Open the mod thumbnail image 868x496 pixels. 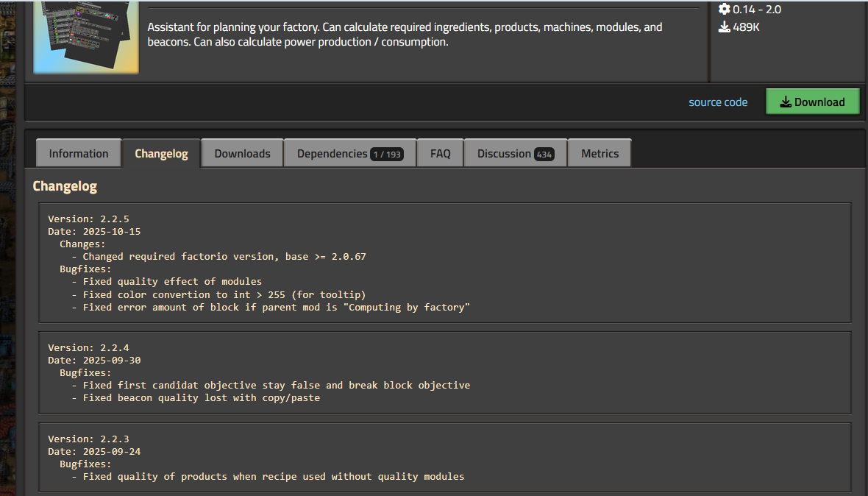tap(86, 37)
